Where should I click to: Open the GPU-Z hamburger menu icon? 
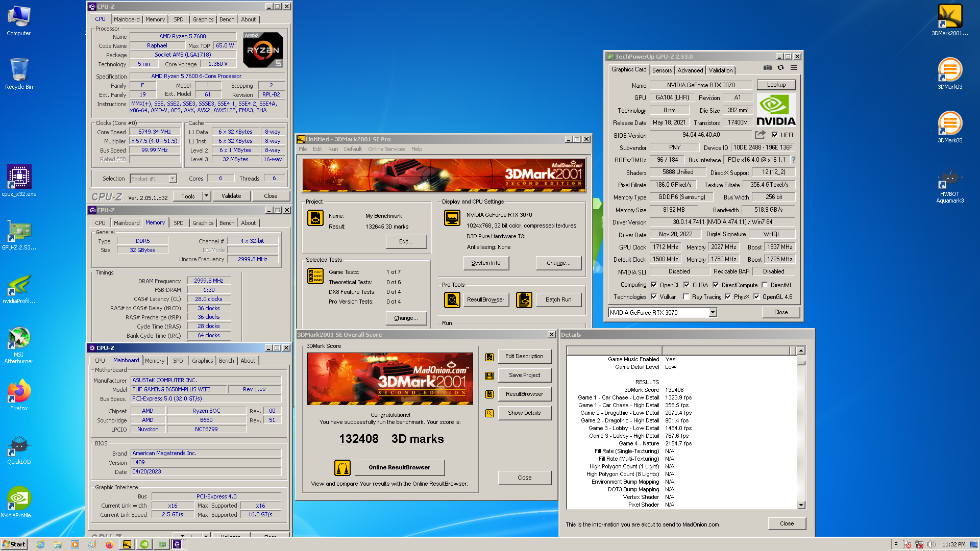point(794,68)
